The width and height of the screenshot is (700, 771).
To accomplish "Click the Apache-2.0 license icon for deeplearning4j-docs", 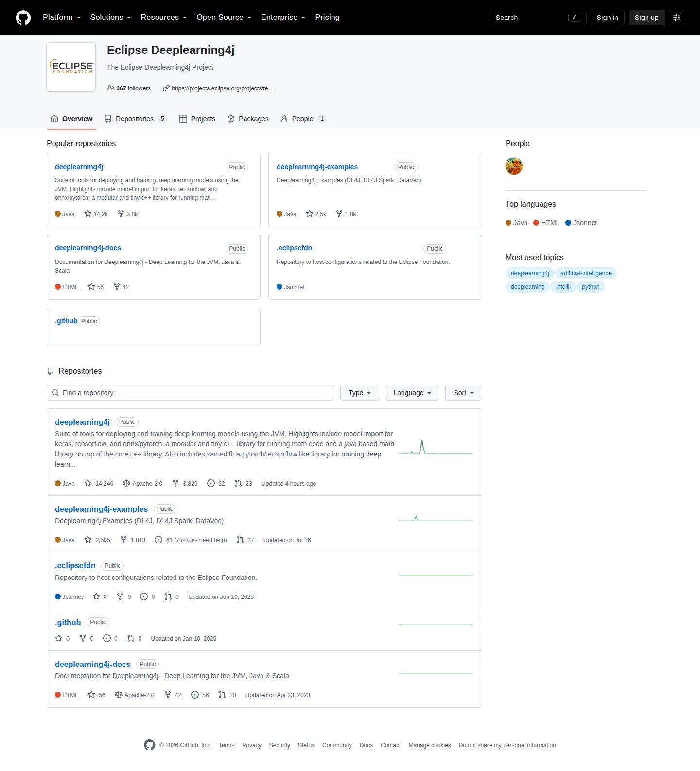I will pos(118,695).
